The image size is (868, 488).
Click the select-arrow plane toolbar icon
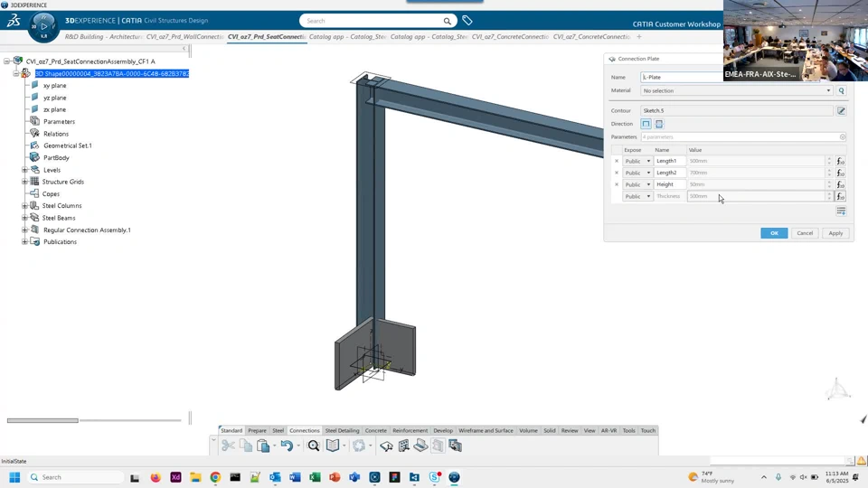386,446
